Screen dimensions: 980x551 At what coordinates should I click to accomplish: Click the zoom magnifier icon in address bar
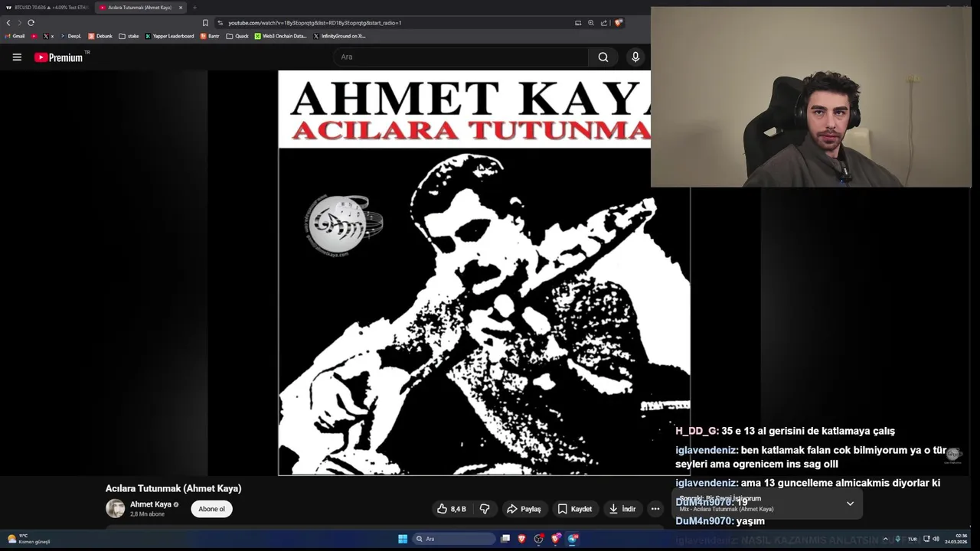(x=590, y=23)
